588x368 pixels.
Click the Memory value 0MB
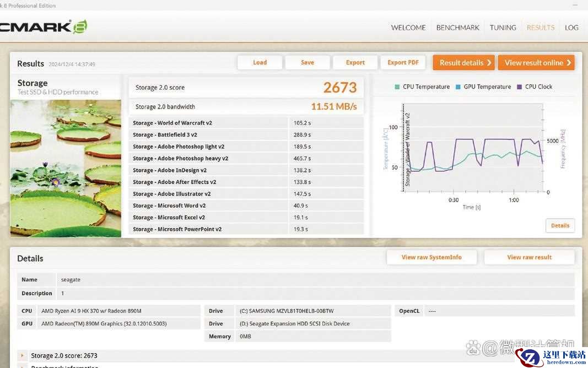245,337
